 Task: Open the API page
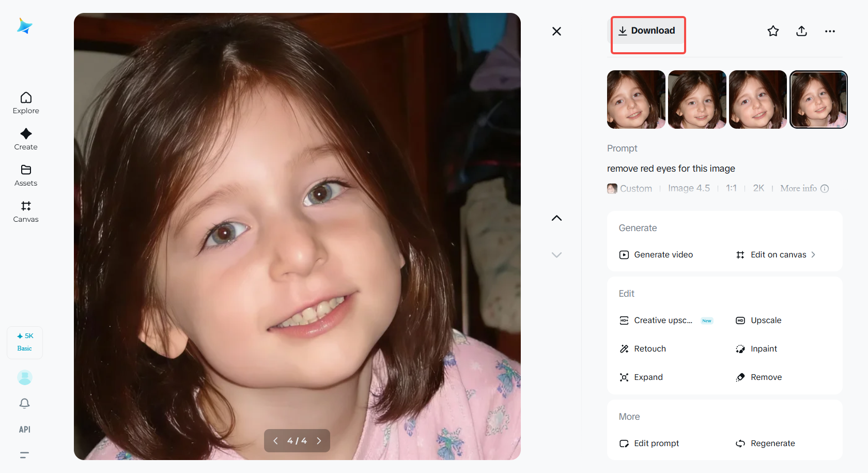tap(24, 429)
